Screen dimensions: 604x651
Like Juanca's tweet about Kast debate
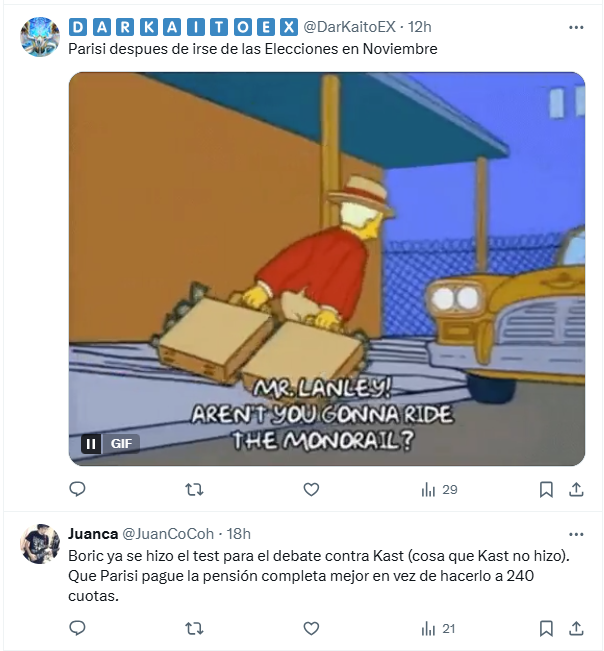click(x=311, y=629)
